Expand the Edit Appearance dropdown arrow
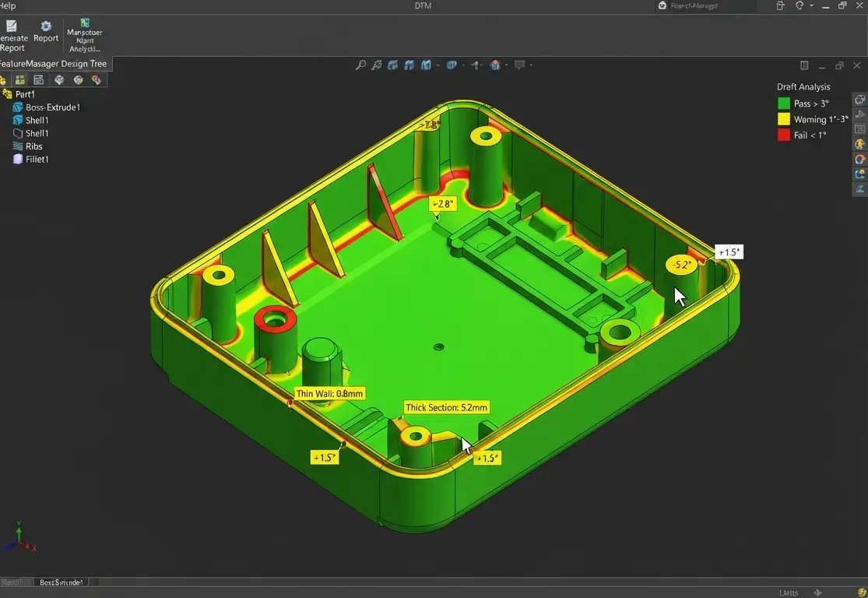868x598 pixels. 506,65
